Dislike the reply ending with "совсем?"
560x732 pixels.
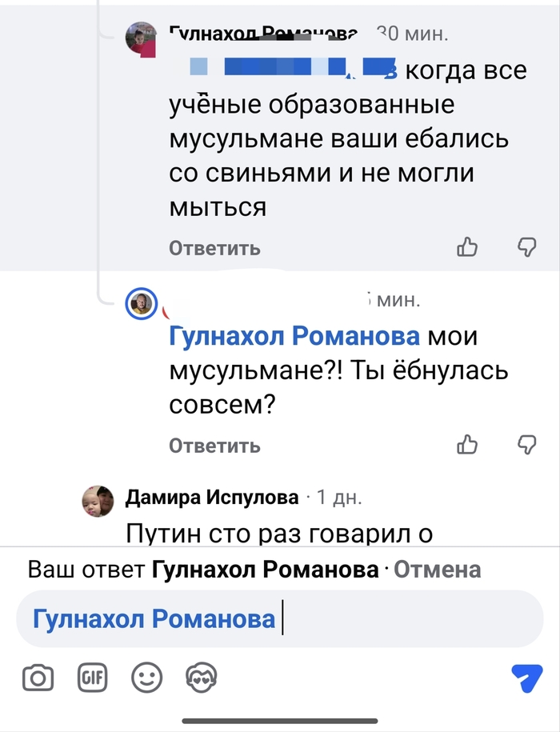click(x=526, y=444)
